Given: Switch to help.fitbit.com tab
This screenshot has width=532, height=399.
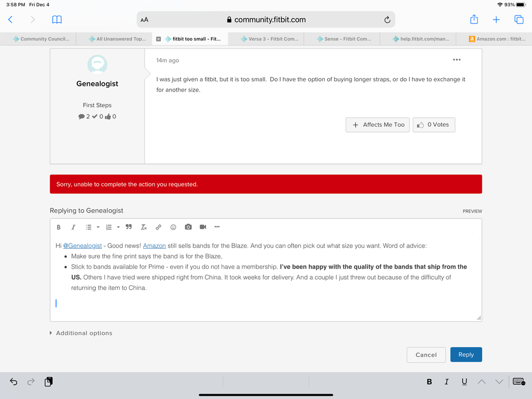Looking at the screenshot, I should click(x=418, y=39).
